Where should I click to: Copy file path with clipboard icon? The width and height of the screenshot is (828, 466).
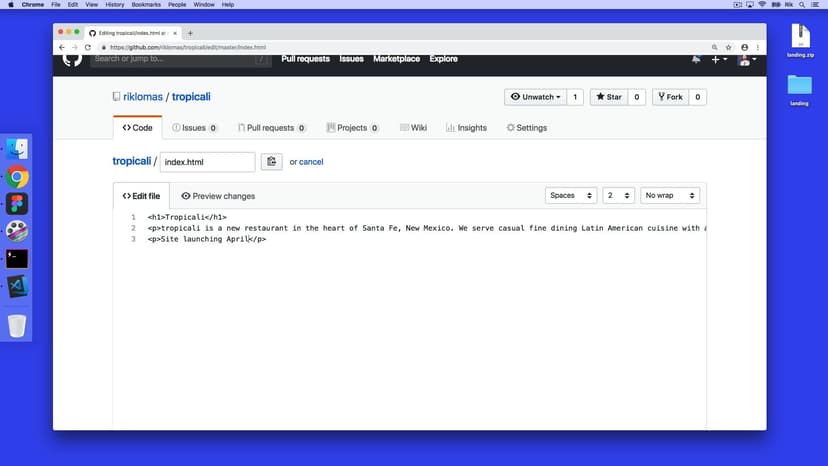tap(271, 162)
